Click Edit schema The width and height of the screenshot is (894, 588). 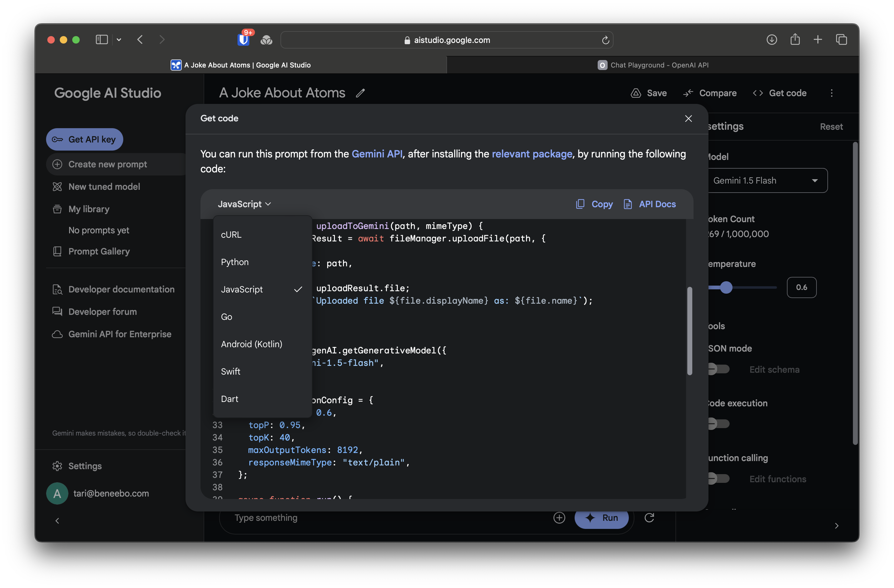pos(774,370)
